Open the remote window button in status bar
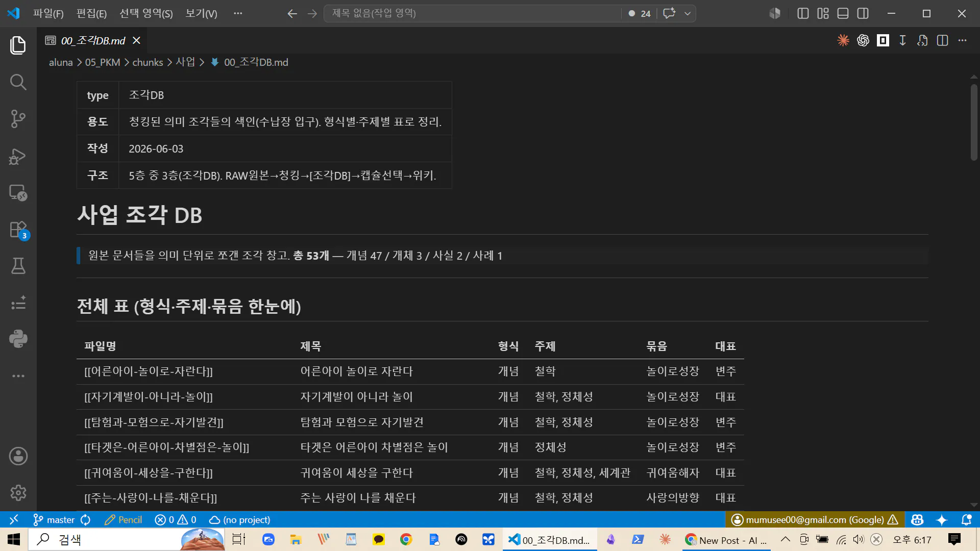The height and width of the screenshot is (551, 980). [14, 519]
